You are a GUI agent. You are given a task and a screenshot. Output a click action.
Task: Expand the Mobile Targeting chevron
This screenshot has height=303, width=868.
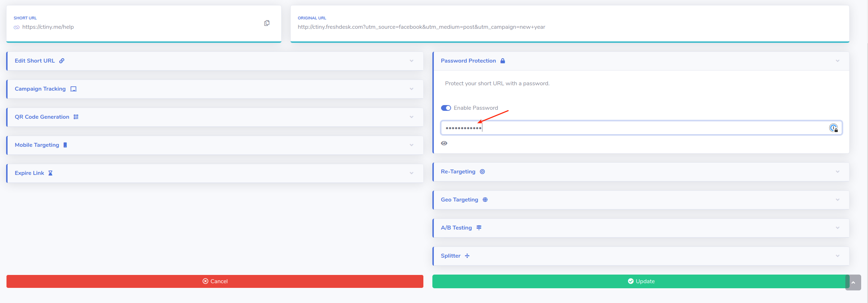(412, 145)
